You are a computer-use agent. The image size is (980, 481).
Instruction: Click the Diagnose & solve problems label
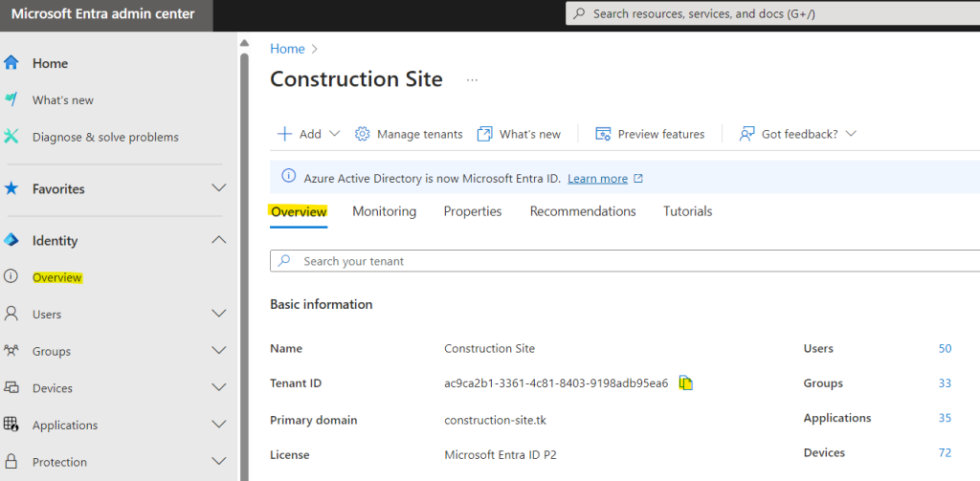105,138
